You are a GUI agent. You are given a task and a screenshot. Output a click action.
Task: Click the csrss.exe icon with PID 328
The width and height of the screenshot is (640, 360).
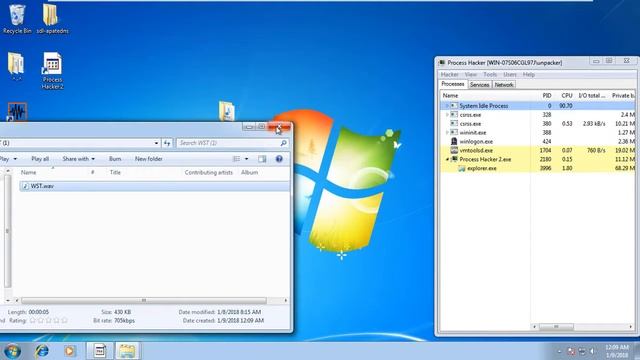pos(454,115)
